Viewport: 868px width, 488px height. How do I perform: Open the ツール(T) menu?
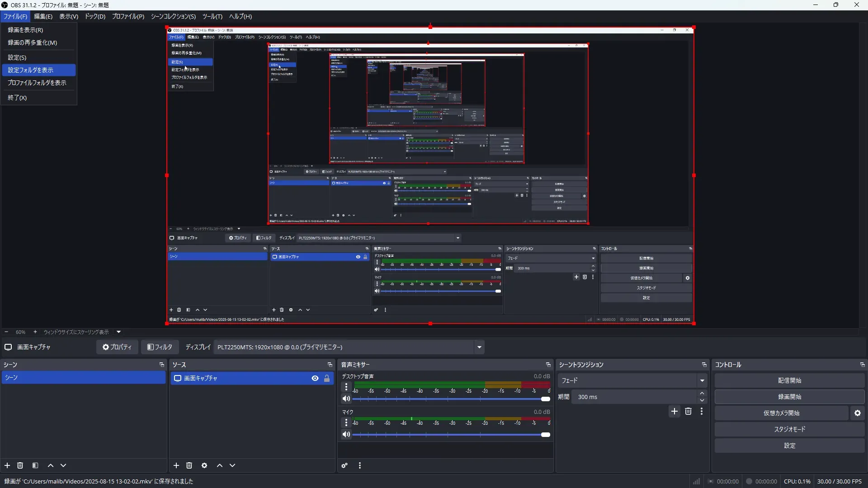coord(212,16)
